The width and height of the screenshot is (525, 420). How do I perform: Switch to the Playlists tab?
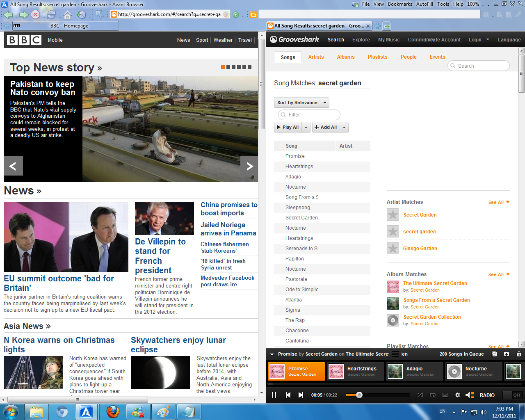pyautogui.click(x=377, y=57)
